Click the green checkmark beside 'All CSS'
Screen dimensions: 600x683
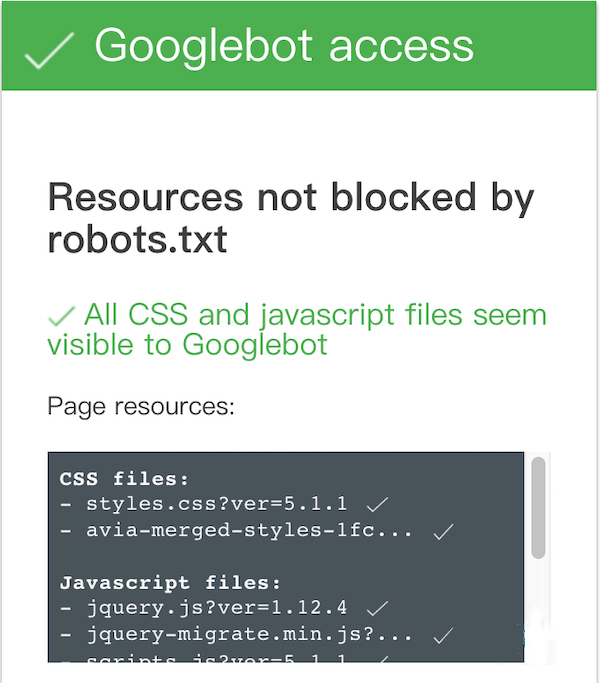[x=61, y=316]
